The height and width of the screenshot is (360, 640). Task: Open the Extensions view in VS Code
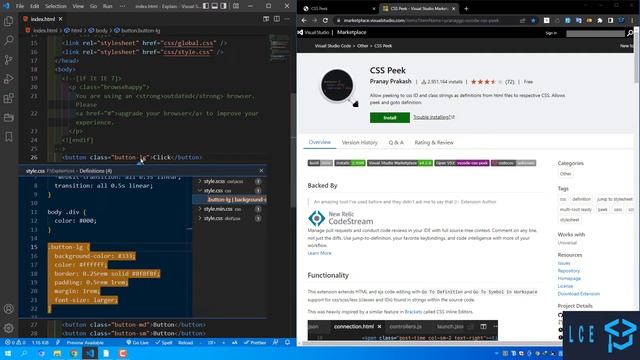click(9, 98)
